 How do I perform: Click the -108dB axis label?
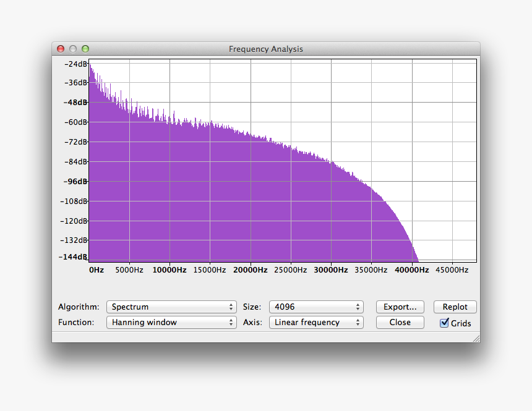(x=74, y=201)
